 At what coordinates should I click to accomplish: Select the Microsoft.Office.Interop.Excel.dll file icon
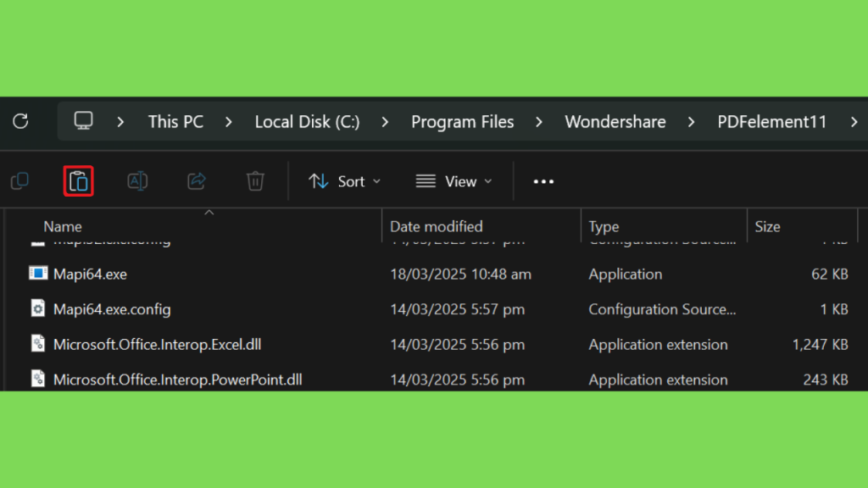pyautogui.click(x=37, y=344)
